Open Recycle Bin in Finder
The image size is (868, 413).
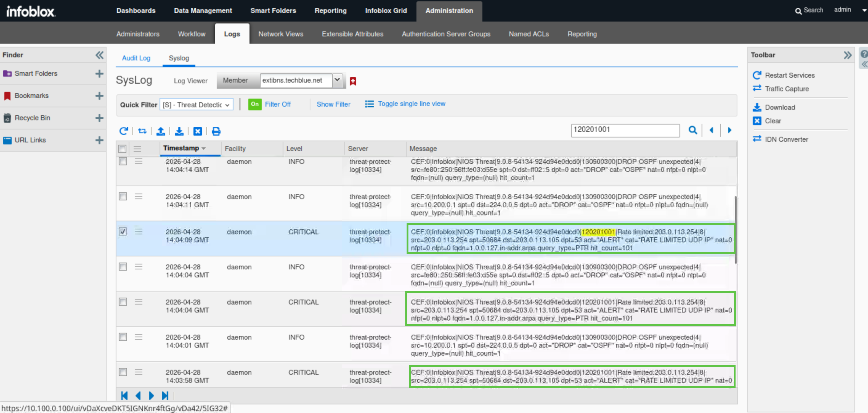click(32, 118)
